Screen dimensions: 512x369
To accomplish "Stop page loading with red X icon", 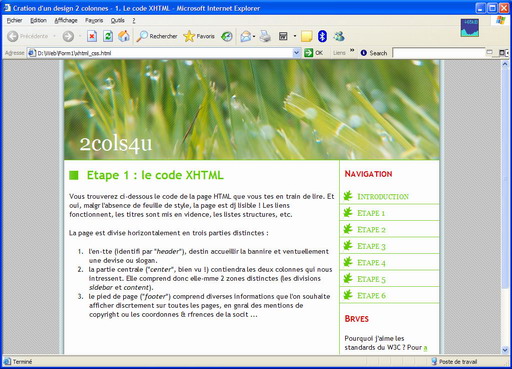I will click(x=92, y=36).
